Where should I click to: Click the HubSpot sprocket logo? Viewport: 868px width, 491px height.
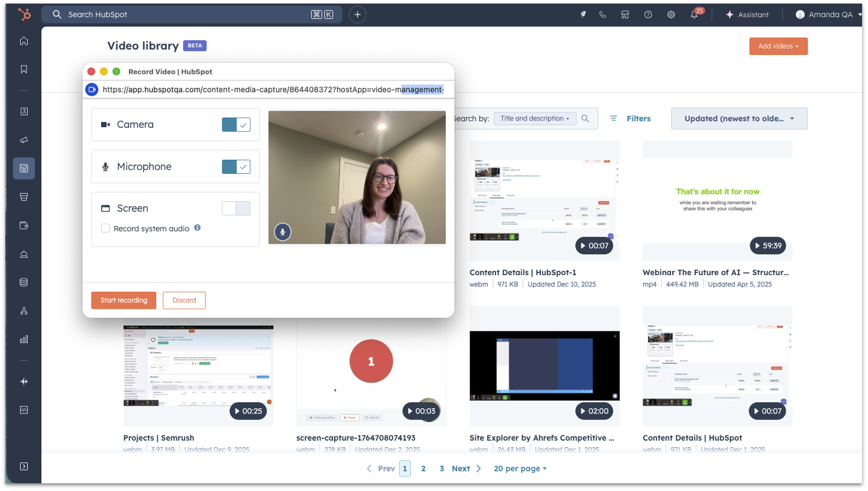pyautogui.click(x=24, y=14)
